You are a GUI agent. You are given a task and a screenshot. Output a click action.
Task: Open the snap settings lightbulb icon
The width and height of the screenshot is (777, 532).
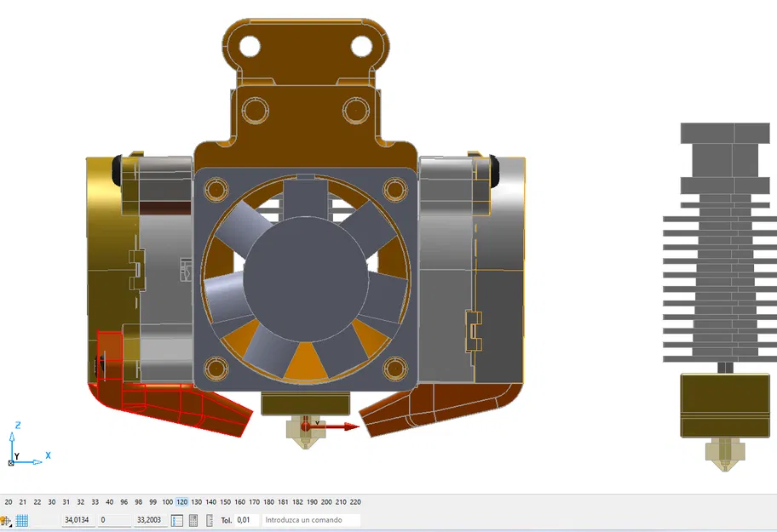(4, 520)
